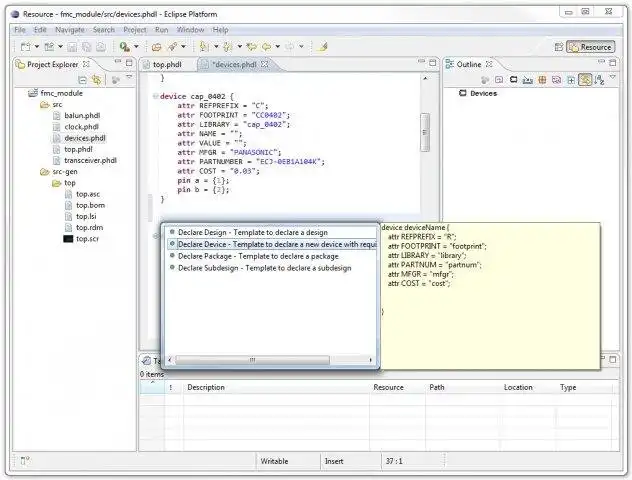Click the Outline view tab icon
The image size is (632, 480).
coord(451,64)
